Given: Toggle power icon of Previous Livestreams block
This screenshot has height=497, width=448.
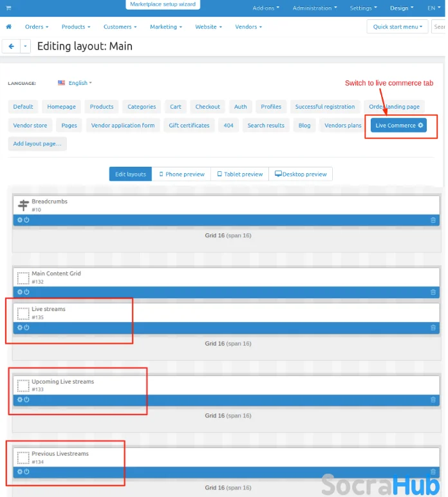Looking at the screenshot, I should pyautogui.click(x=26, y=472).
